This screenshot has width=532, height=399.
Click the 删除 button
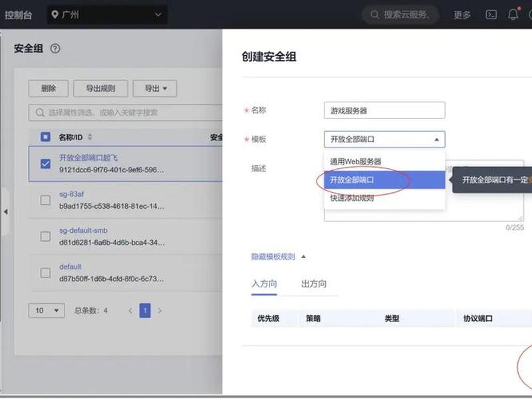[49, 88]
